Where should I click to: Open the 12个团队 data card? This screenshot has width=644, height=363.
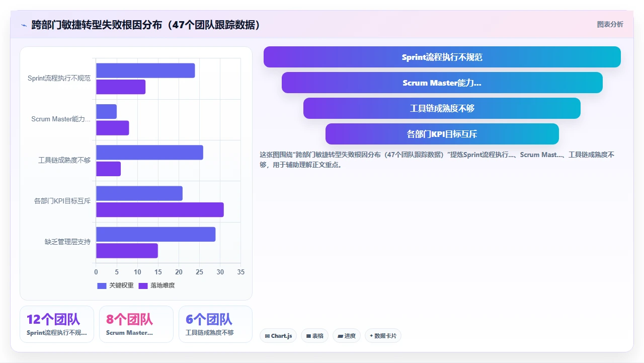tap(57, 324)
